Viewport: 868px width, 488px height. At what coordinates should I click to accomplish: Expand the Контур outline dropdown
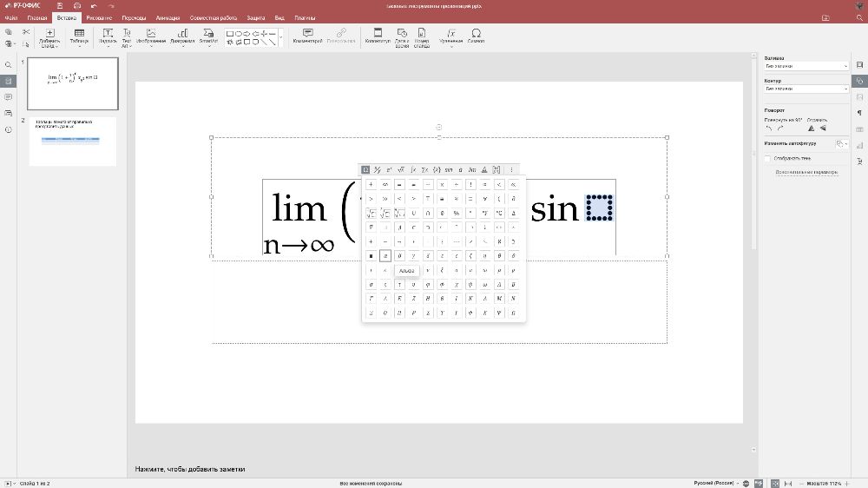(806, 89)
